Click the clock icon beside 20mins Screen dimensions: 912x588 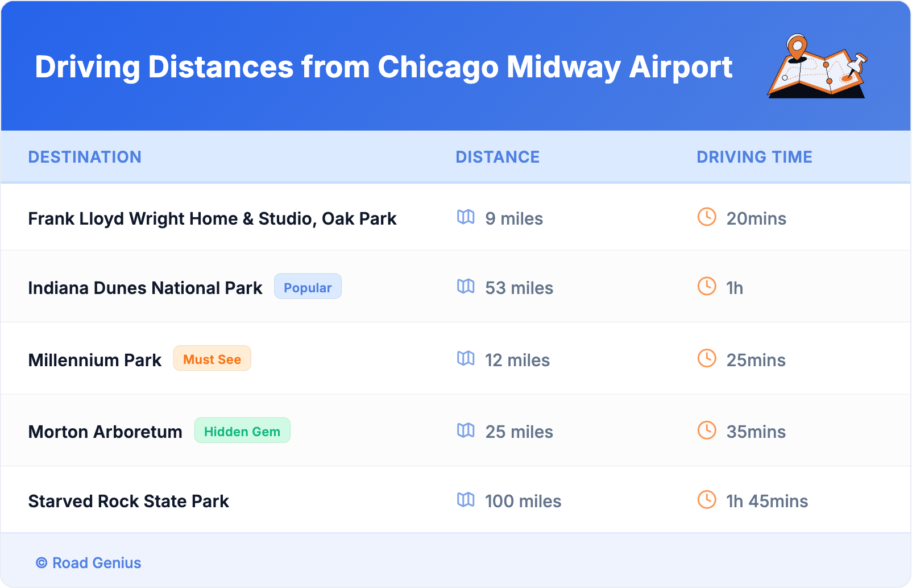click(x=707, y=217)
